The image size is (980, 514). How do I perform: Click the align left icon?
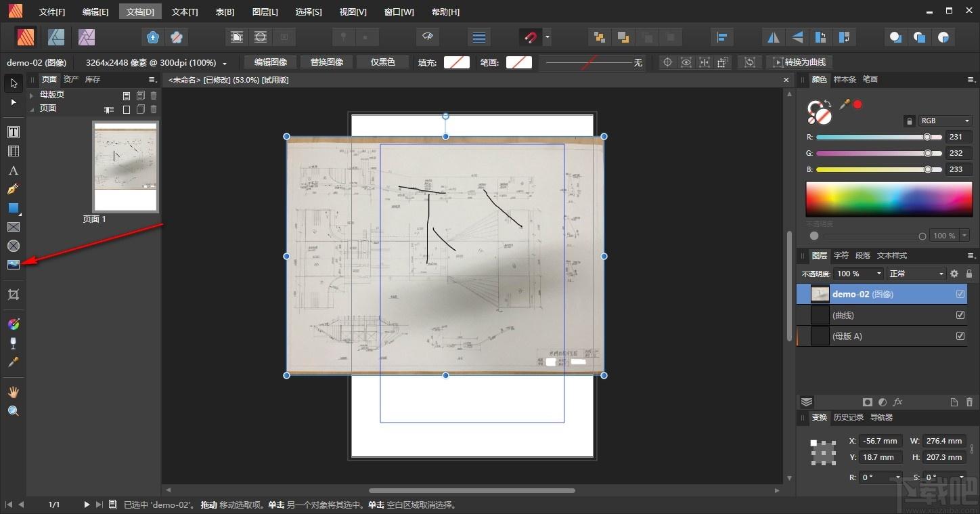tap(722, 37)
